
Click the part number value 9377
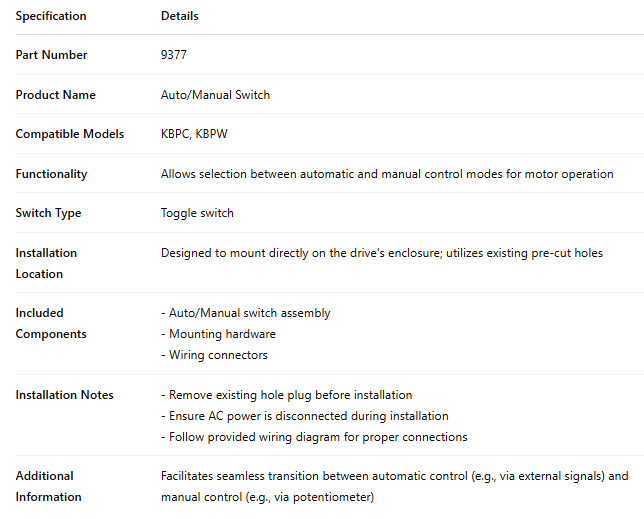[x=174, y=55]
